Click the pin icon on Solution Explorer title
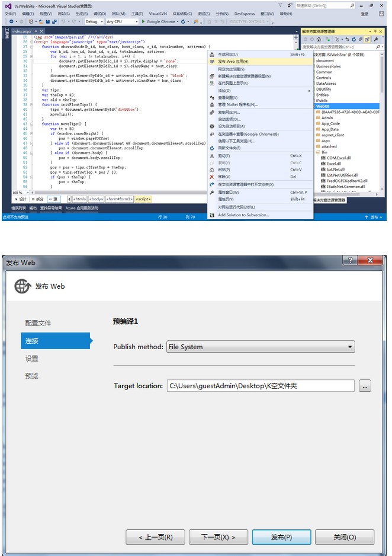 (375, 31)
